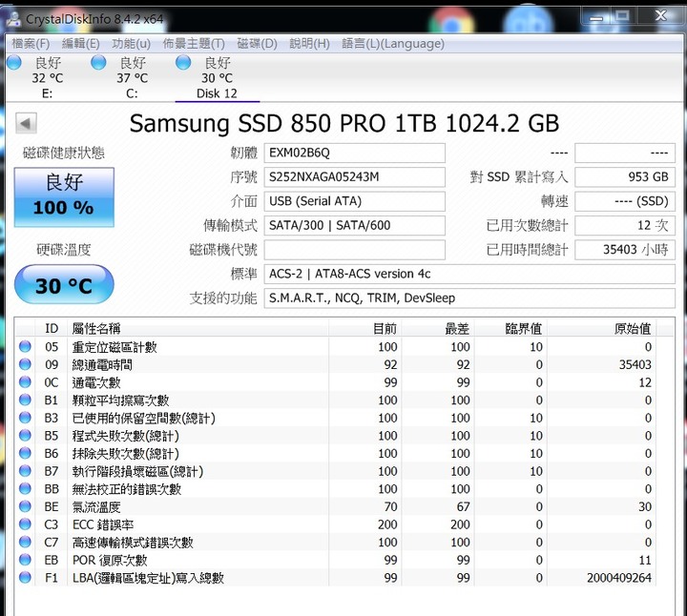
Task: Click the supported features field S.M.A.R.T., NCQ
Action: pos(469,298)
